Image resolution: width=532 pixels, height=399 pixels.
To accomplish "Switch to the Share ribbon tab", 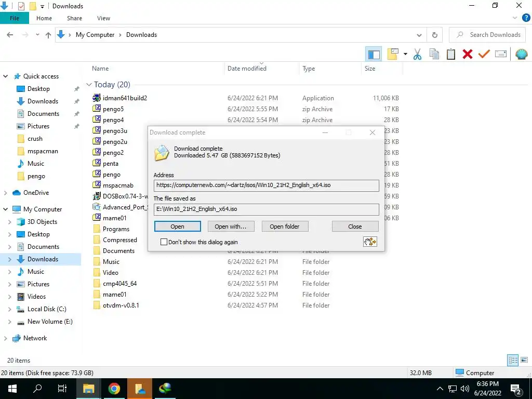I will click(74, 18).
